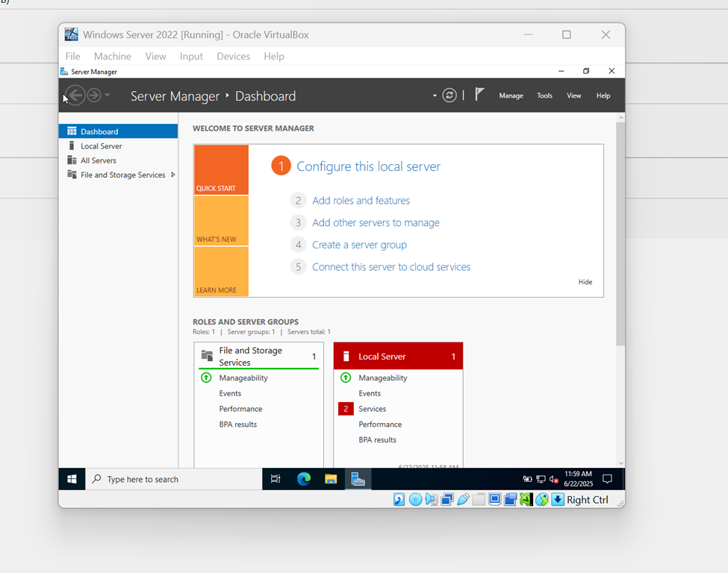Click the Windows Start button
Image resolution: width=728 pixels, height=573 pixels.
click(x=72, y=479)
